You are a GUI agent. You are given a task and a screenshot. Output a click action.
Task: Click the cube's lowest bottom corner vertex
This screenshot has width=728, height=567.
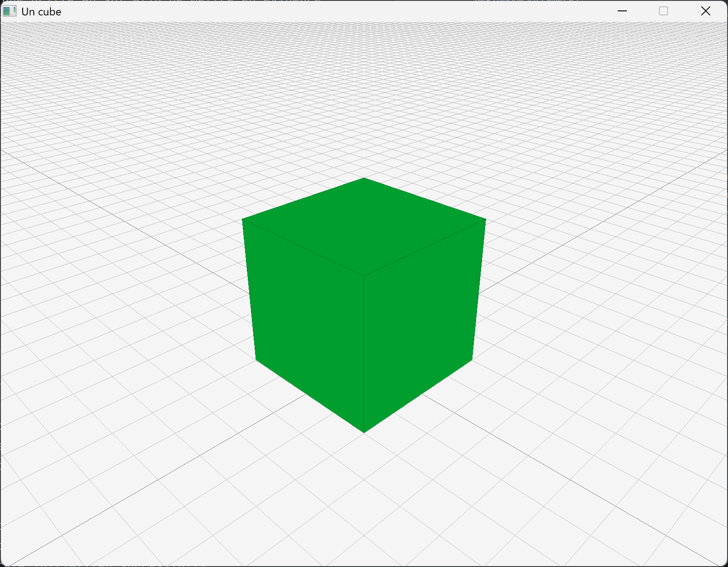pos(364,432)
